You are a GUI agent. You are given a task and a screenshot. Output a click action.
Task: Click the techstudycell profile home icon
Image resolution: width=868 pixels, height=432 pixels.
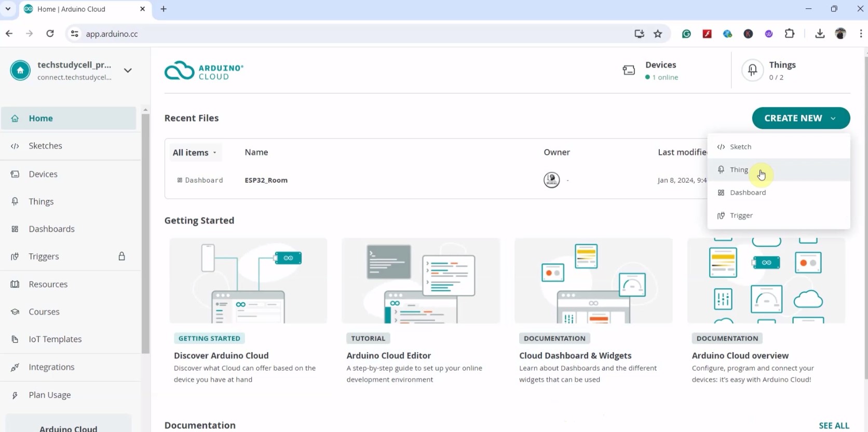(20, 71)
